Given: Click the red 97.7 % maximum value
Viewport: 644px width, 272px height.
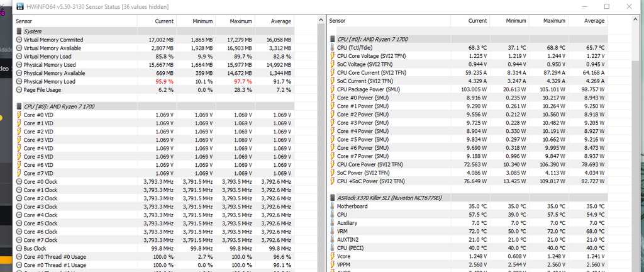Looking at the screenshot, I should tap(243, 81).
